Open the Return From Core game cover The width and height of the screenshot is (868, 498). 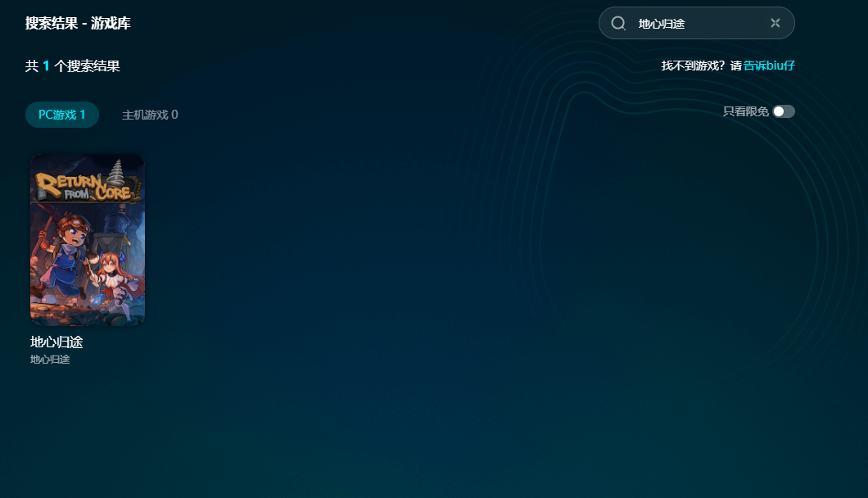(x=88, y=240)
